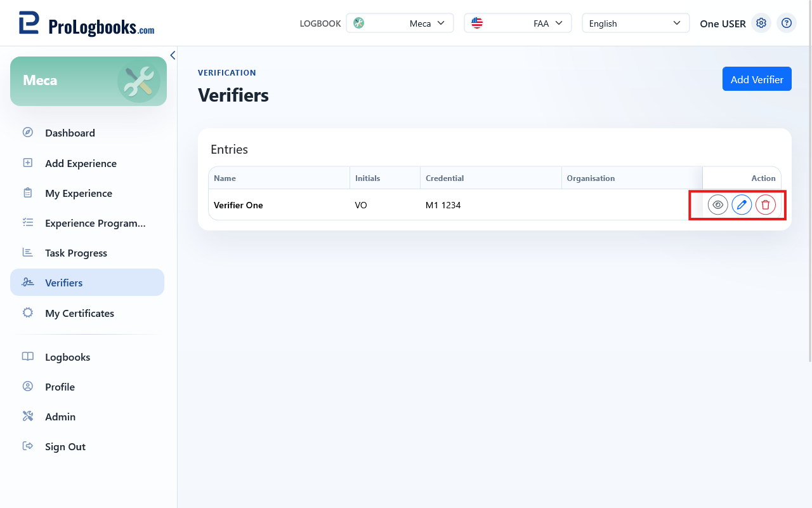Viewport: 812px width, 508px height.
Task: Click the Credential column header
Action: (x=491, y=178)
